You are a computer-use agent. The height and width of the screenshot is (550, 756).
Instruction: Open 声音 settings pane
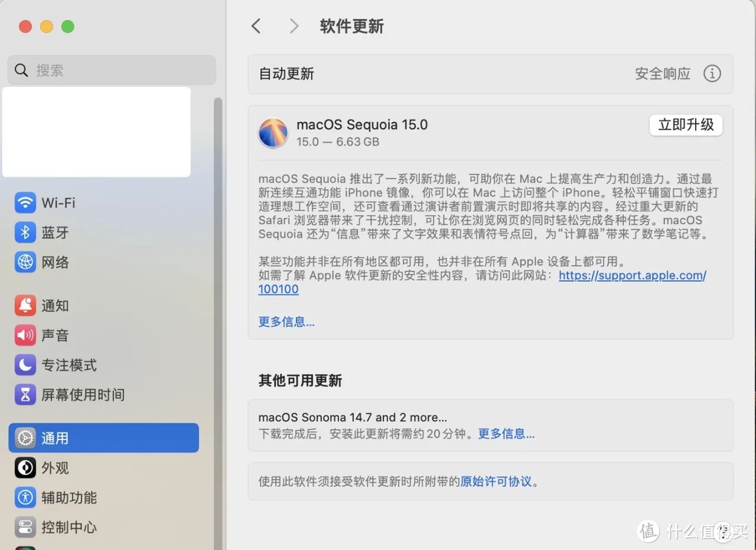pyautogui.click(x=55, y=336)
